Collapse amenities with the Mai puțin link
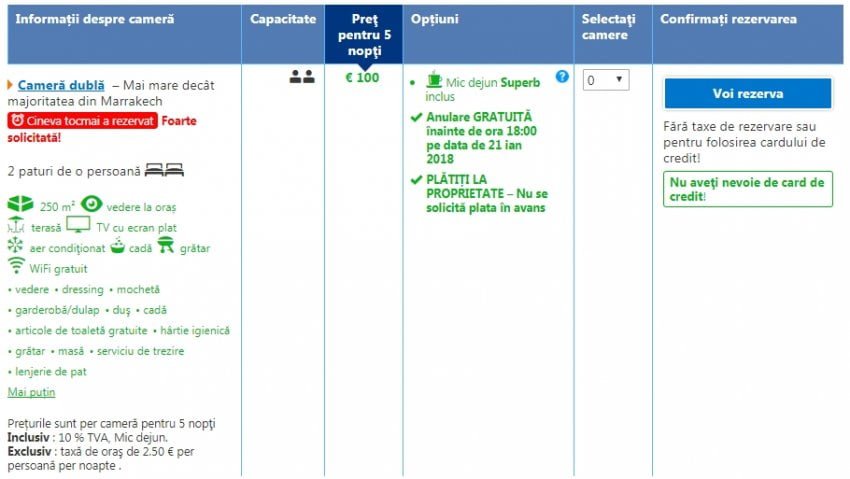The width and height of the screenshot is (850, 479). pyautogui.click(x=31, y=392)
